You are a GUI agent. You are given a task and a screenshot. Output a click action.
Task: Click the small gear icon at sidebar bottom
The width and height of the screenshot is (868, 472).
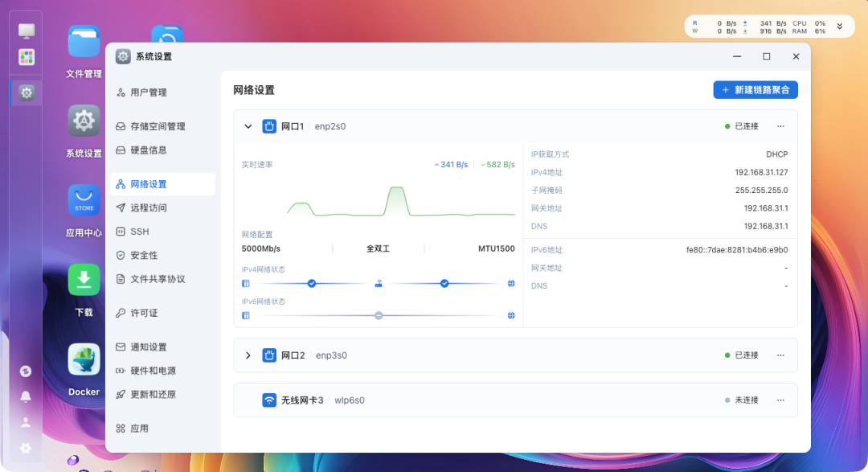click(25, 448)
